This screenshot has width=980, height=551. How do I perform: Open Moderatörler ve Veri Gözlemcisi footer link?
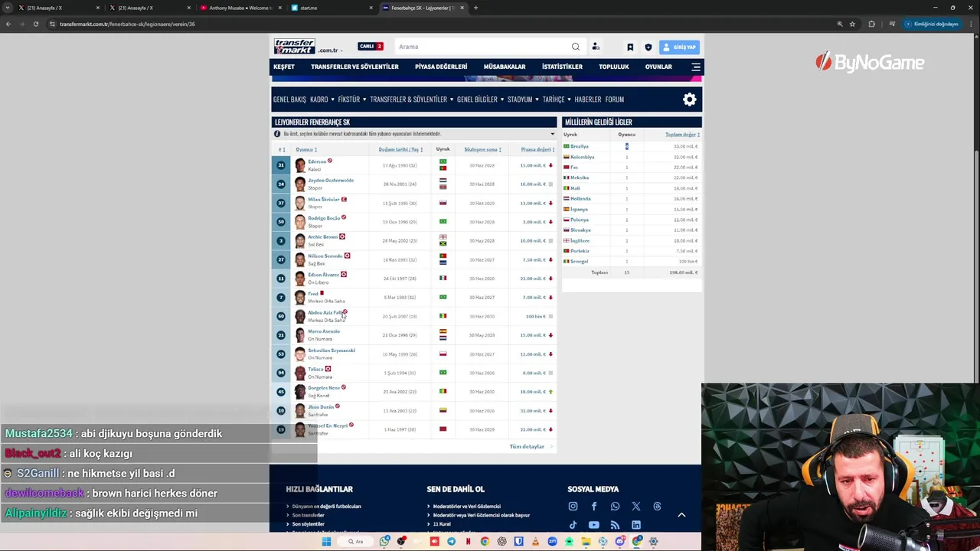[x=466, y=507]
